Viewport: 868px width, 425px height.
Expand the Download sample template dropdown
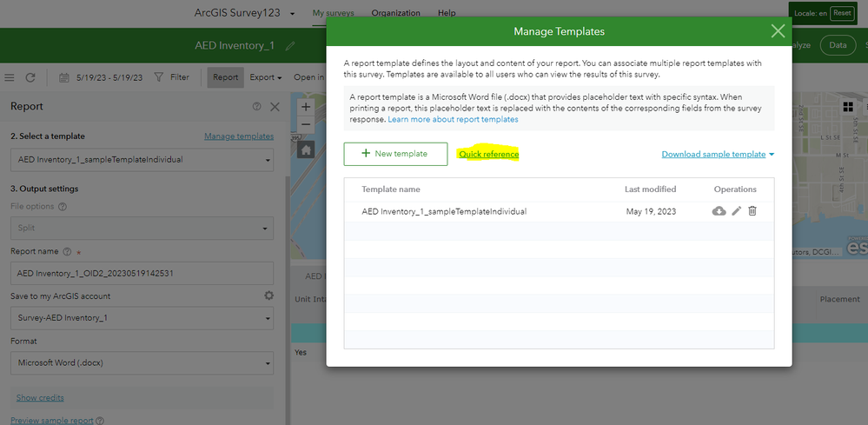click(718, 155)
